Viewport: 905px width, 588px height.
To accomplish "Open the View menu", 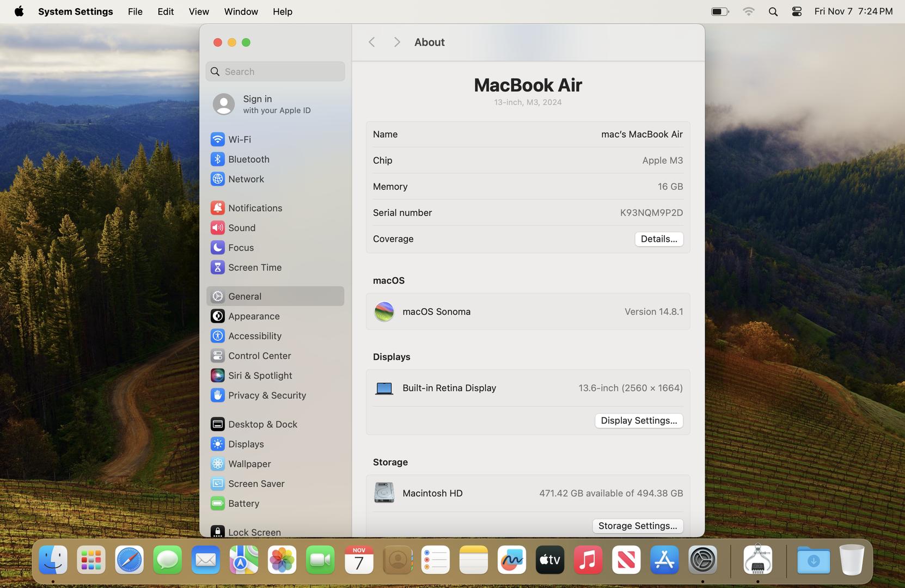I will [199, 11].
